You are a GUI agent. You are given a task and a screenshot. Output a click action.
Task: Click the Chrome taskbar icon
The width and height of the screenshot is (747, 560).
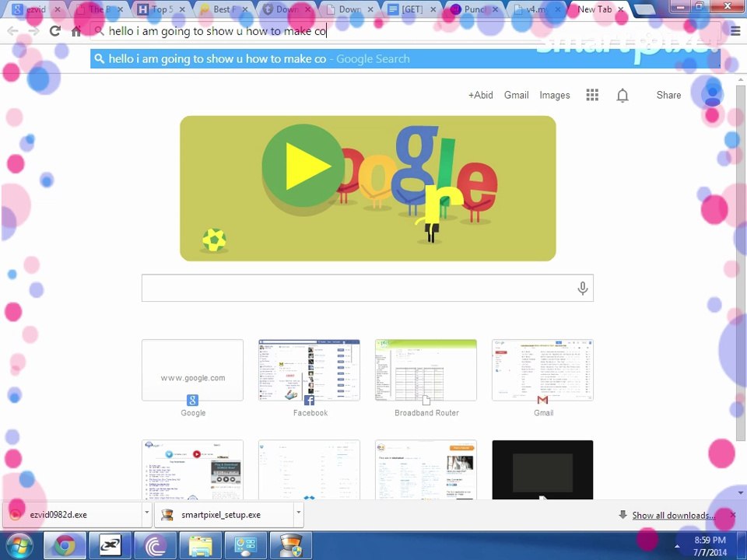(65, 546)
